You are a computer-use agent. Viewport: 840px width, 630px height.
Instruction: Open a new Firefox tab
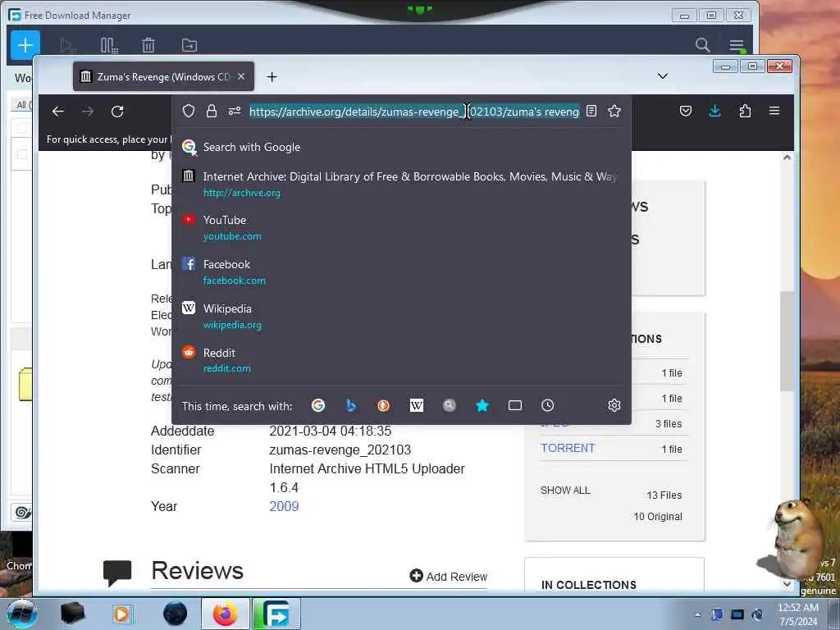pyautogui.click(x=272, y=77)
